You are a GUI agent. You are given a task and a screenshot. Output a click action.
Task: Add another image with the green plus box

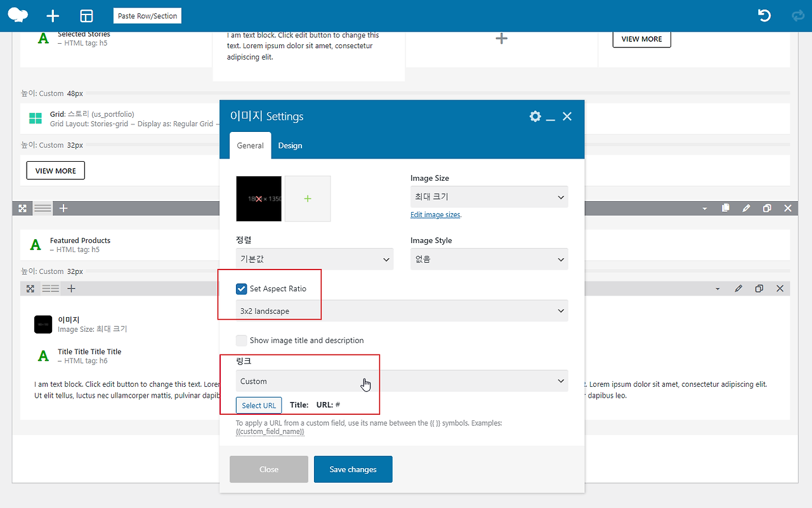(308, 199)
